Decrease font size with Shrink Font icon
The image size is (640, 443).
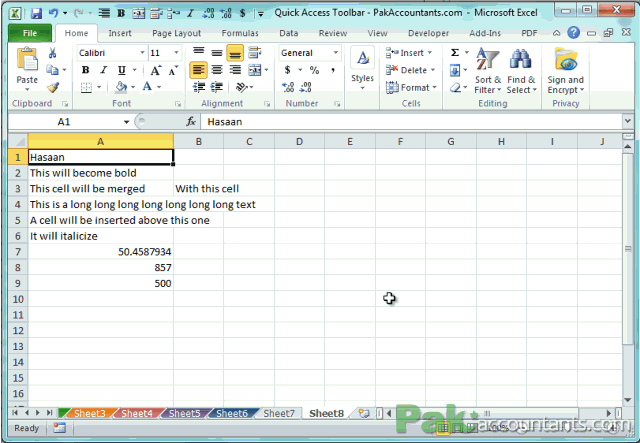click(173, 71)
